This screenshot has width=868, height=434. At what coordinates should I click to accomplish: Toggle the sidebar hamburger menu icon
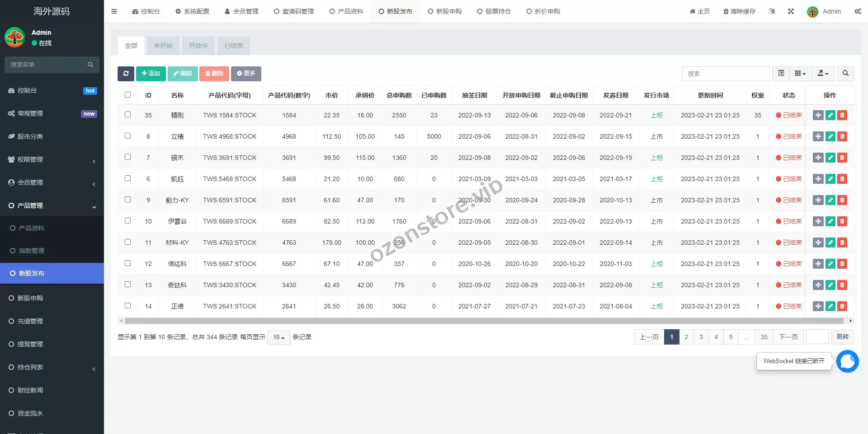click(114, 11)
